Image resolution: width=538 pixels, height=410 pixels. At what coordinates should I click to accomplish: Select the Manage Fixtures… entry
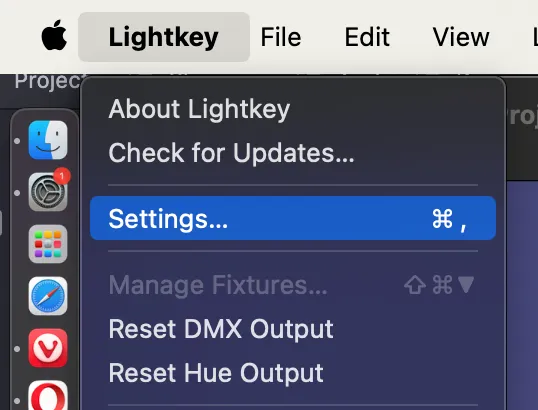pyautogui.click(x=293, y=284)
